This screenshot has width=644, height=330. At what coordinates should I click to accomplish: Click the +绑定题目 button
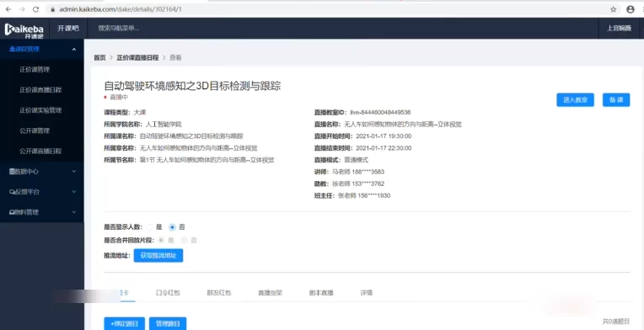pos(125,323)
